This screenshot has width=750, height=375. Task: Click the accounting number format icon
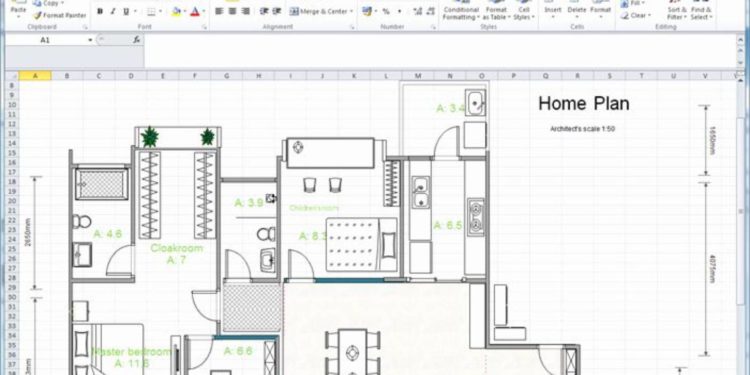(x=367, y=11)
